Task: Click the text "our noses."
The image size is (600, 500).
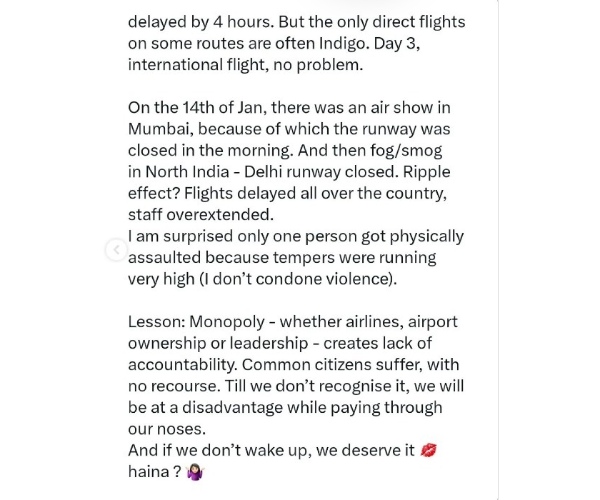Action: [167, 429]
